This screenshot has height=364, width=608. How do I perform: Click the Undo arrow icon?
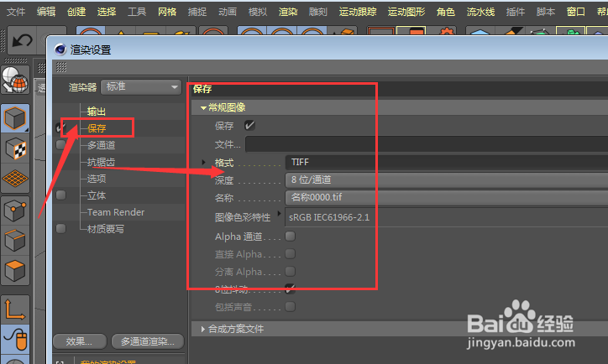coord(22,40)
